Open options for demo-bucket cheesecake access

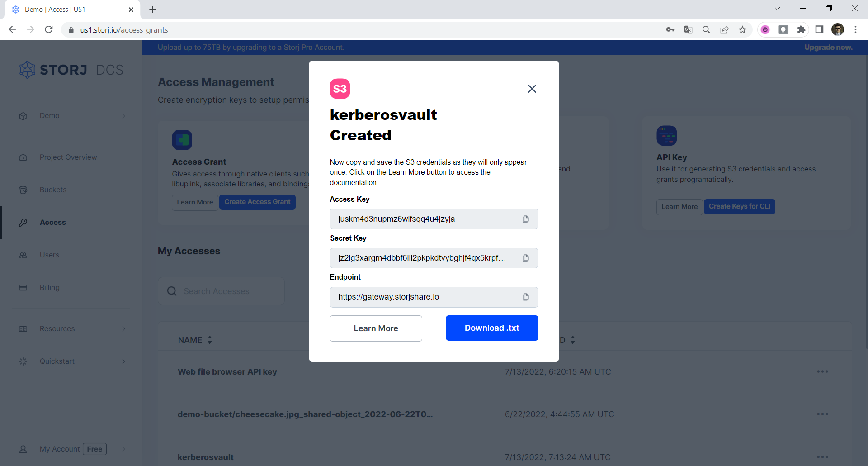point(822,414)
